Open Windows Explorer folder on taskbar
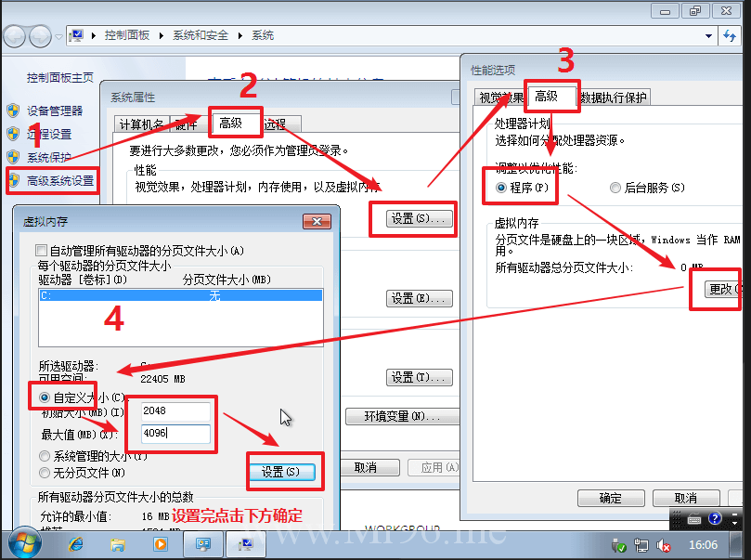This screenshot has height=560, width=751. (117, 544)
